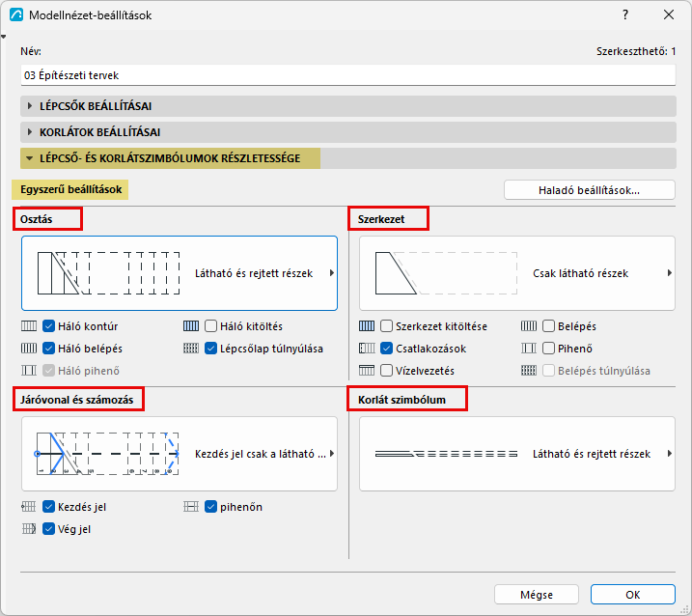Click the Belépés túlnyúlása icon
Image resolution: width=692 pixels, height=616 pixels.
coord(528,370)
